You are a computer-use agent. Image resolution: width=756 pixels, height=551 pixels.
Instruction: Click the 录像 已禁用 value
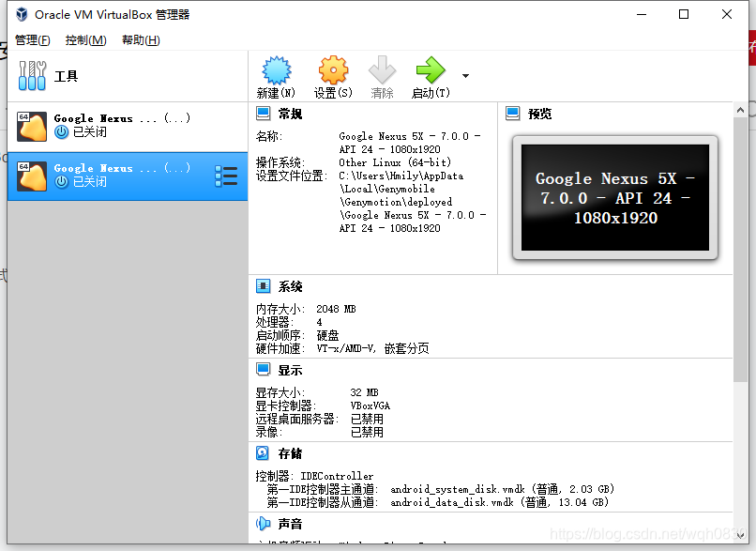[367, 432]
